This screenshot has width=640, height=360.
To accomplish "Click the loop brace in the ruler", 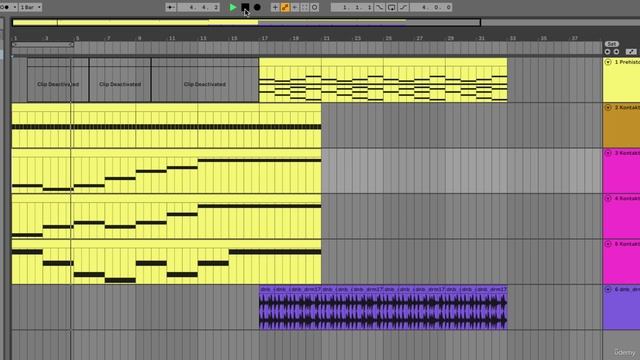I will (x=42, y=44).
